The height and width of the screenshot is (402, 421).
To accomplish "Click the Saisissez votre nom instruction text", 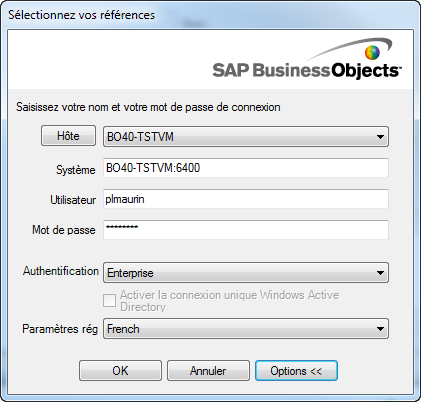I will pyautogui.click(x=148, y=107).
